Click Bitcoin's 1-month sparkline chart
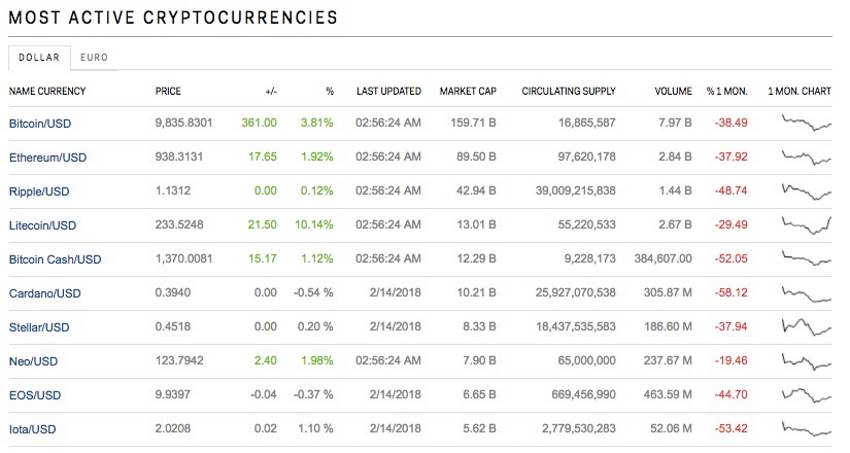 806,124
